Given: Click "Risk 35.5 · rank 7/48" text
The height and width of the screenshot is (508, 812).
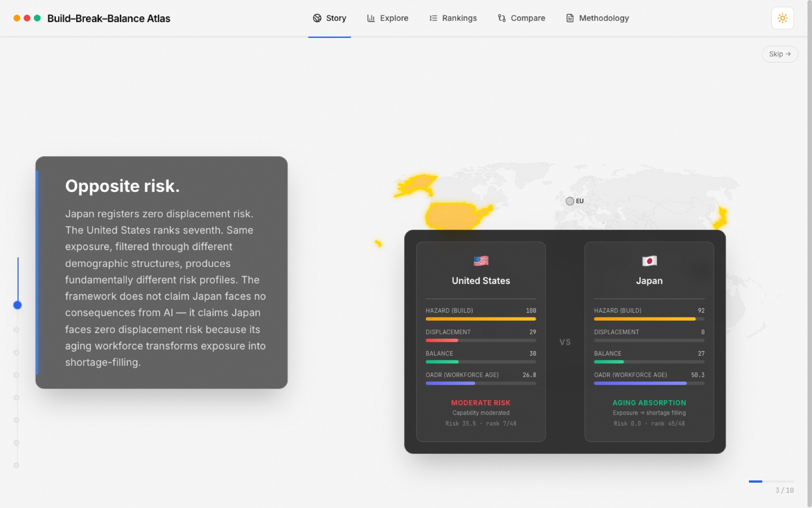Looking at the screenshot, I should [481, 424].
